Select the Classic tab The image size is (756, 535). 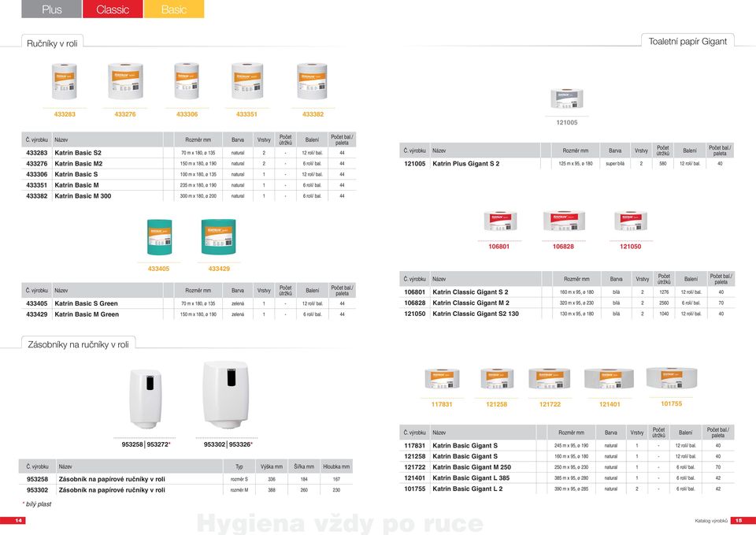click(113, 9)
